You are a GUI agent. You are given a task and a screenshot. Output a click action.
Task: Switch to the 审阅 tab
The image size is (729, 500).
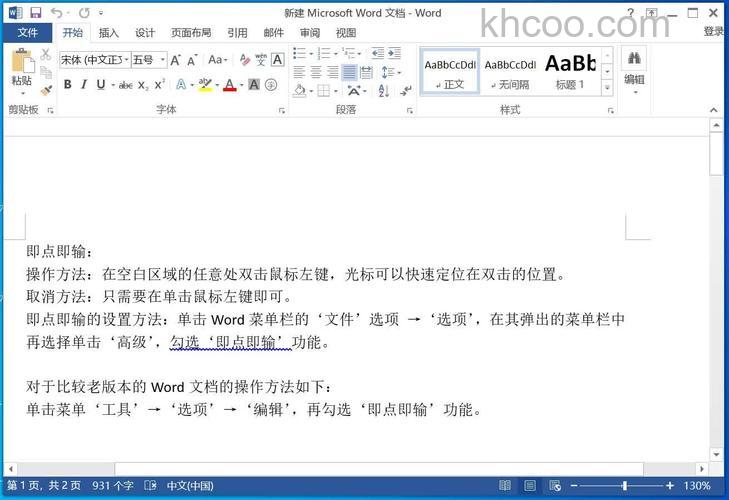tap(310, 33)
